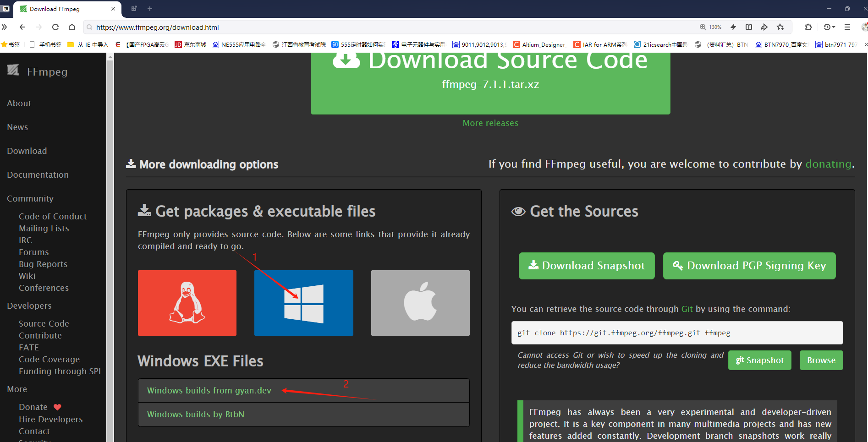Open reader mode book icon
The image size is (868, 442).
coord(749,27)
